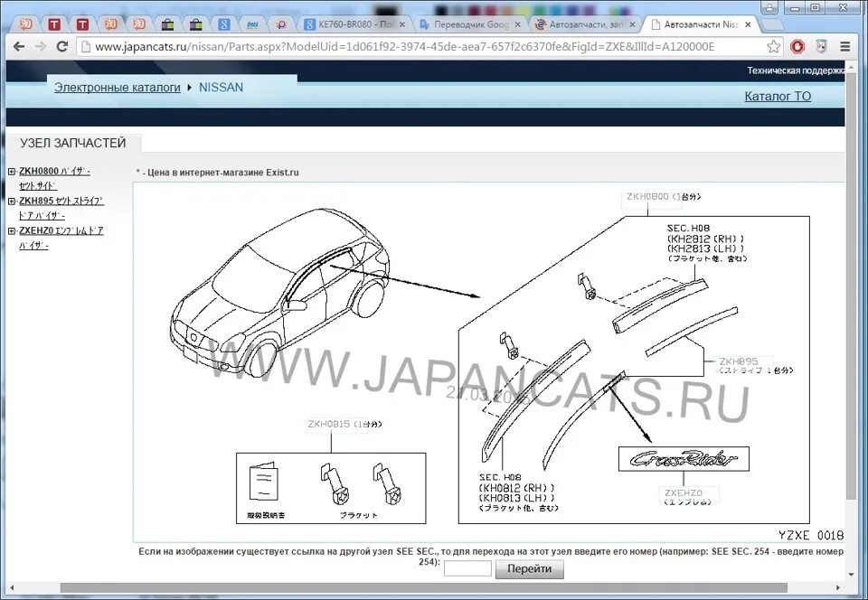This screenshot has height=600, width=868.
Task: Click the Chrome user profile button
Action: pos(769,7)
